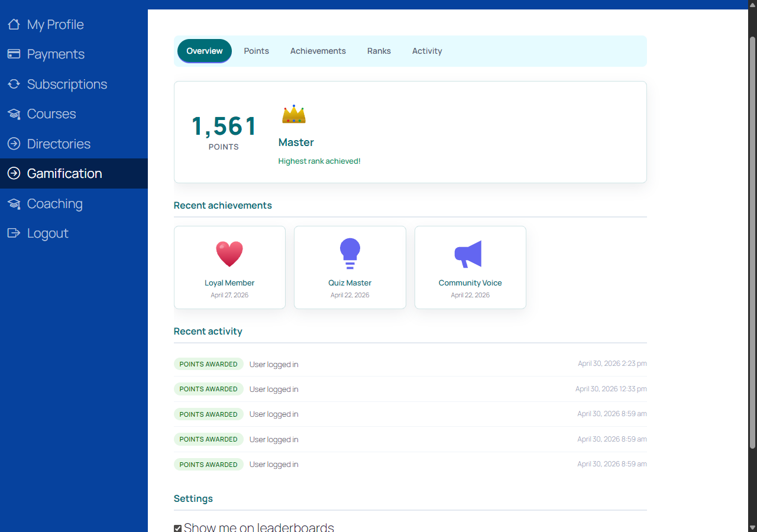Image resolution: width=757 pixels, height=532 pixels.
Task: Click the Quiz Master achievement title
Action: [350, 283]
